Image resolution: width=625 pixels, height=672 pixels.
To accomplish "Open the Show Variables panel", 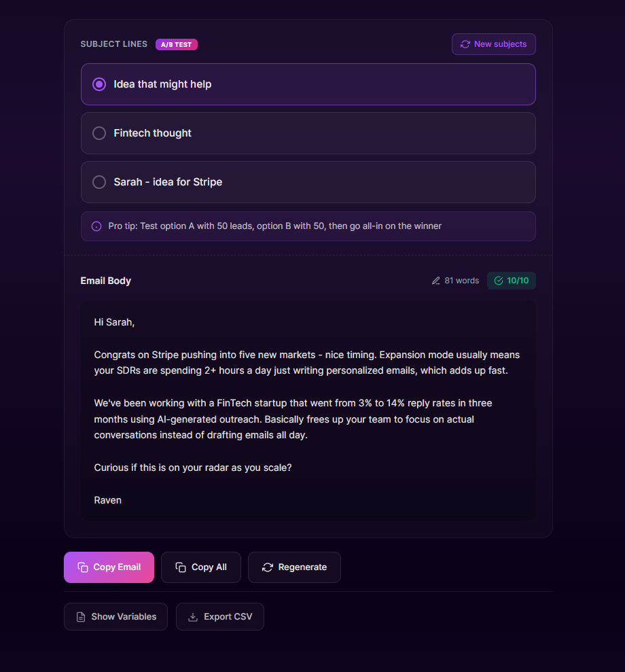I will pos(115,616).
